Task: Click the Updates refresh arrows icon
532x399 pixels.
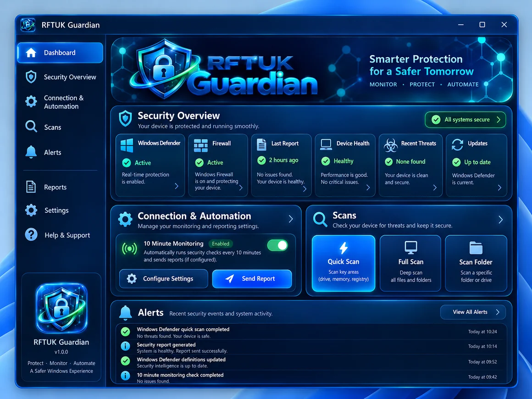Action: pos(457,145)
